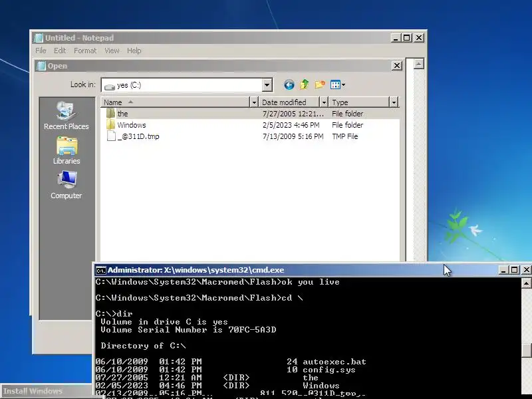Image resolution: width=532 pixels, height=399 pixels.
Task: Open the Type column filter dropdown
Action: [x=394, y=102]
